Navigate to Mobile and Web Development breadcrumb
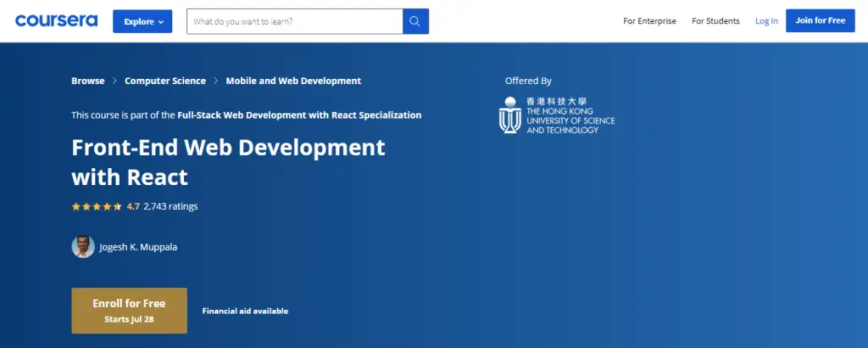This screenshot has width=868, height=348. 293,81
